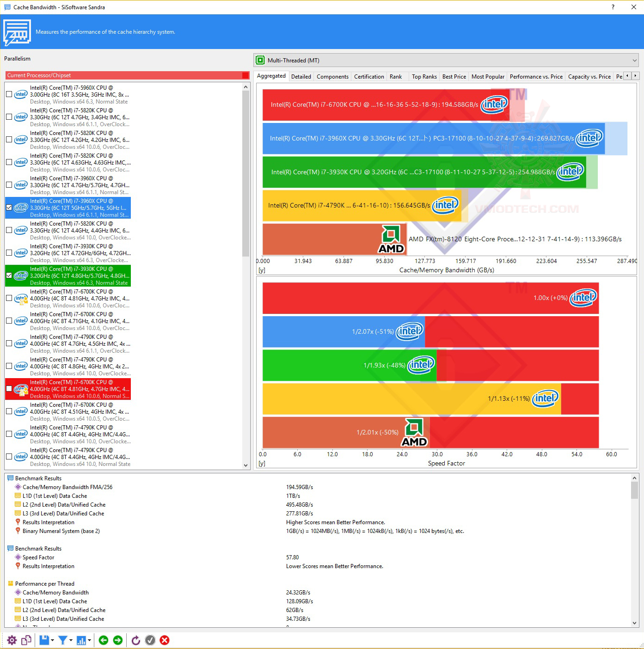Go to the Top Ranks tab
Image resolution: width=644 pixels, height=649 pixels.
pos(424,77)
